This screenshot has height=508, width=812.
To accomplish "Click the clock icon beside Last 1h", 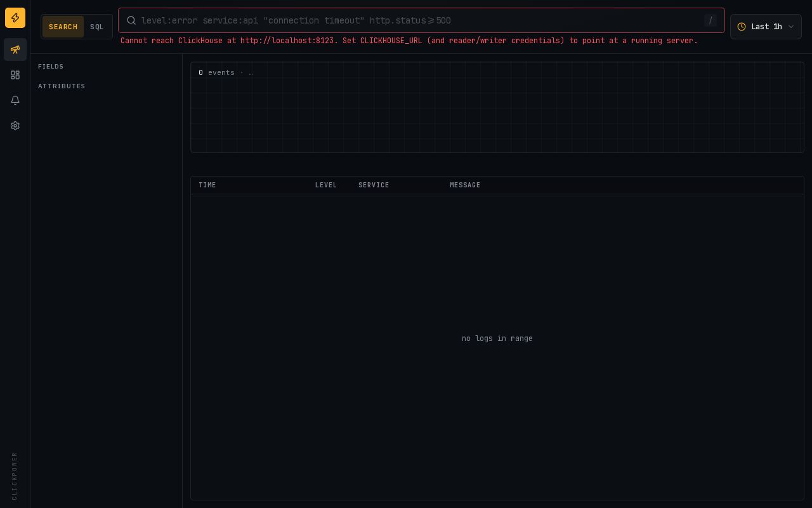I will (741, 27).
